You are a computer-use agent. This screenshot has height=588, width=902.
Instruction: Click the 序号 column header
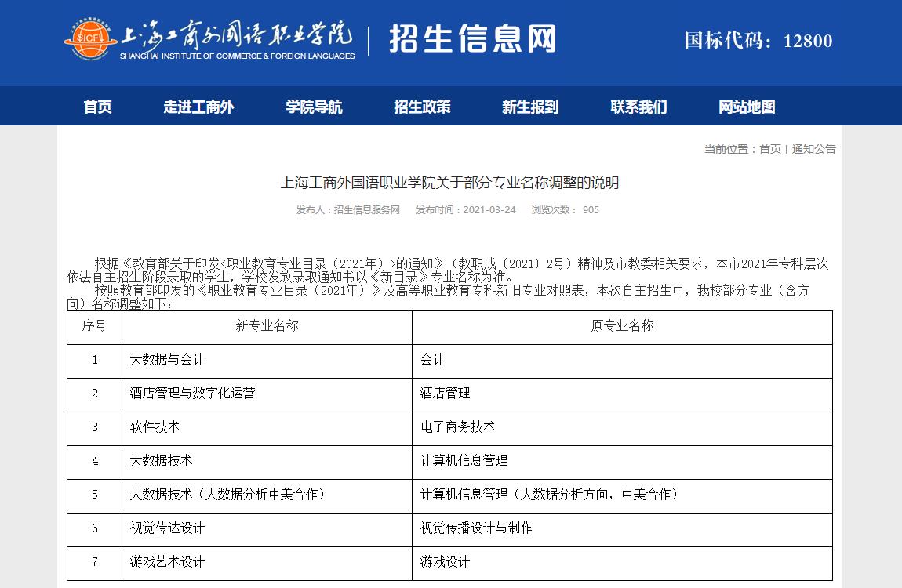pos(94,328)
